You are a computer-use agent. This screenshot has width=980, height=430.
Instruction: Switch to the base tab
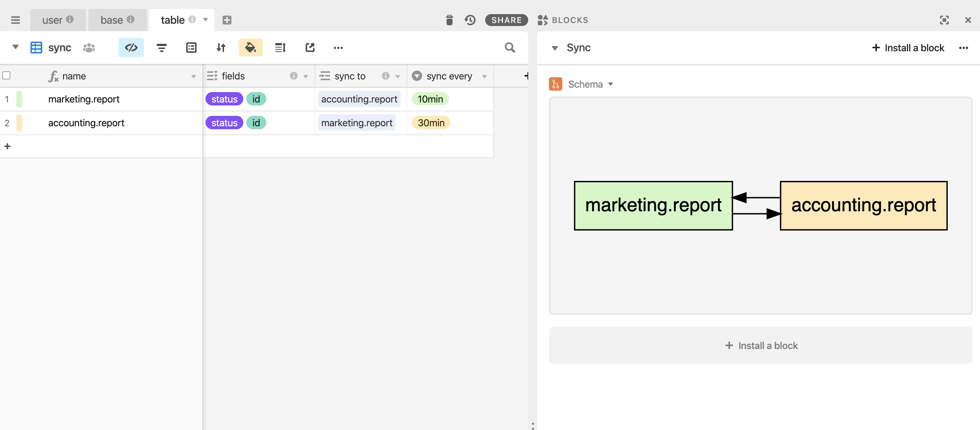112,20
